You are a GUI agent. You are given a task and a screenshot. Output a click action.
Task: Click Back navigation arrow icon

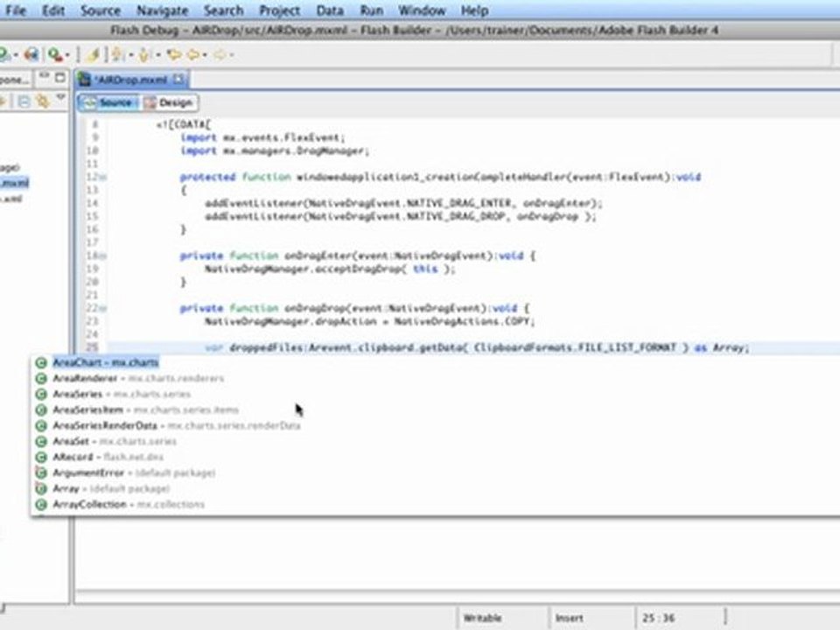coord(193,54)
